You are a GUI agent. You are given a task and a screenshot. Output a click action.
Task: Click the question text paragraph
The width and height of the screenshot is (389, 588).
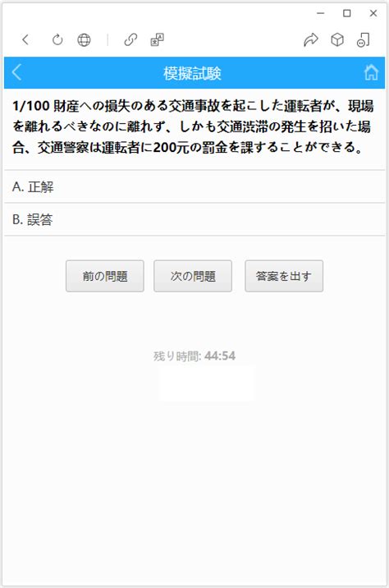coord(193,126)
